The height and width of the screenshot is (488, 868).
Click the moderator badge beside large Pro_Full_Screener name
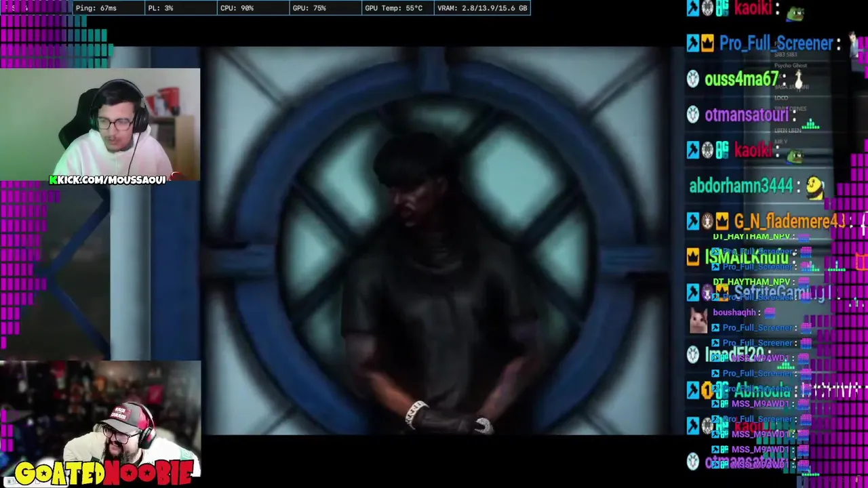point(692,44)
